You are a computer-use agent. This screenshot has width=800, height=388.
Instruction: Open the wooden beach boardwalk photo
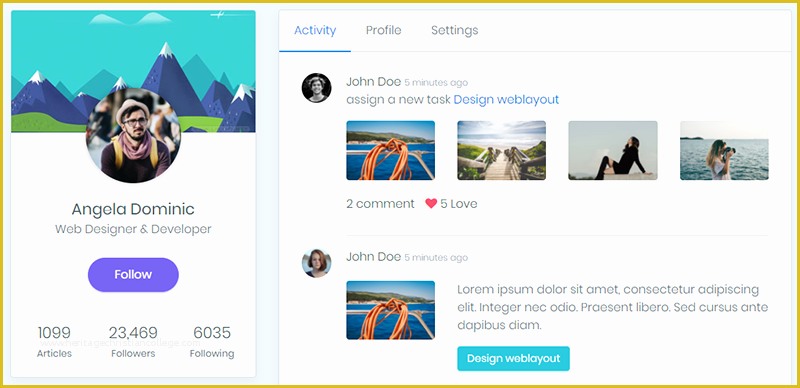[502, 150]
